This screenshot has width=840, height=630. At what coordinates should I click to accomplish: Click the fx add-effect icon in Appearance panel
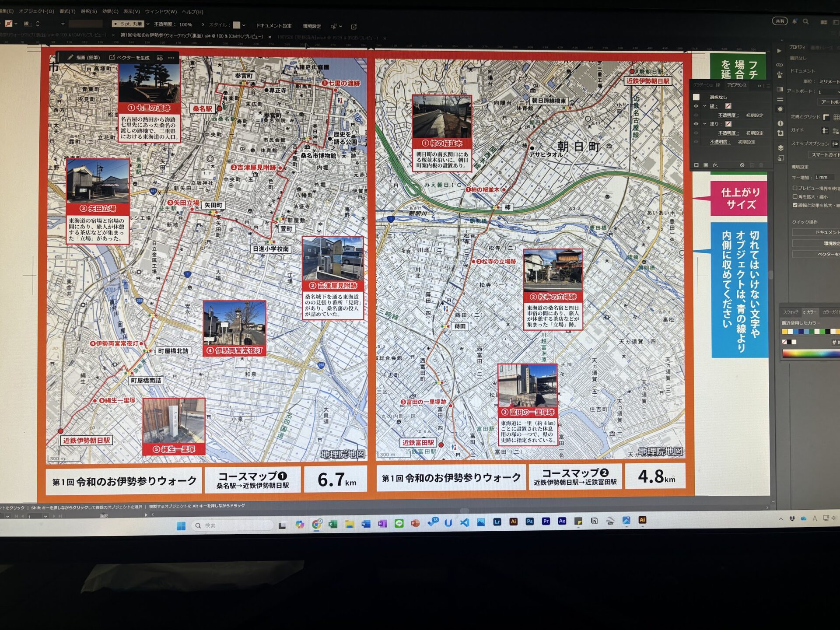(x=715, y=165)
